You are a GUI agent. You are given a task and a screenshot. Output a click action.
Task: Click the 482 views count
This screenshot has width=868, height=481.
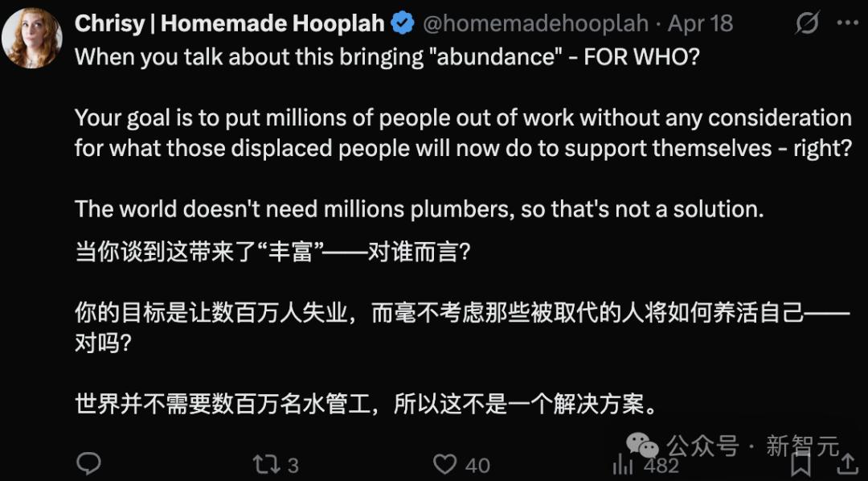(661, 465)
